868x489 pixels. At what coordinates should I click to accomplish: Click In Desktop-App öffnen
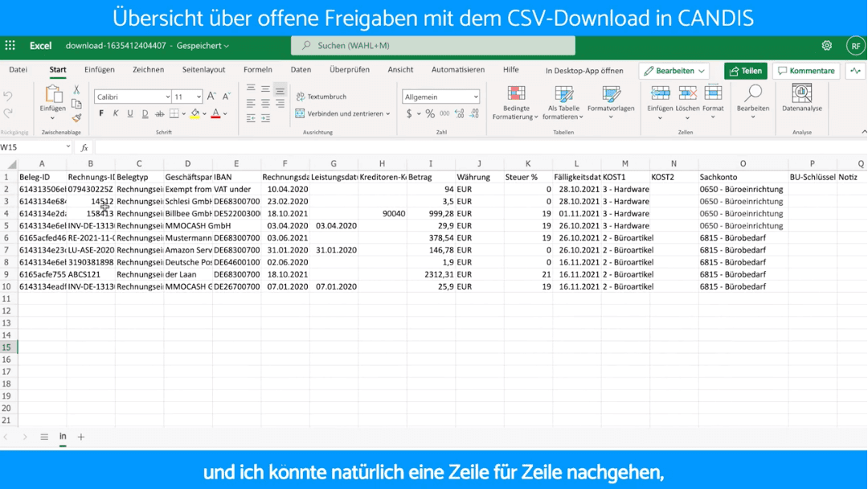[584, 71]
